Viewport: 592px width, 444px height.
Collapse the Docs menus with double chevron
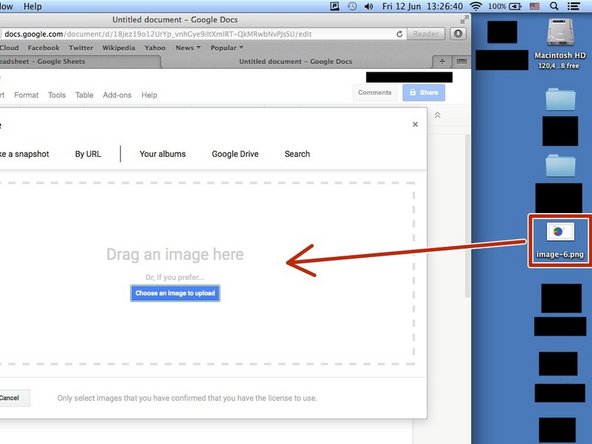(x=437, y=115)
